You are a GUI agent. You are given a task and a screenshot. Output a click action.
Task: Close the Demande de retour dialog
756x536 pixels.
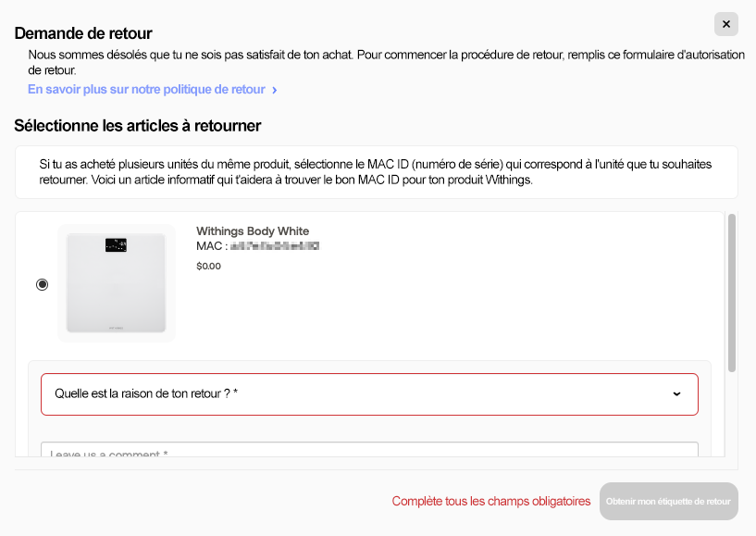pos(726,24)
